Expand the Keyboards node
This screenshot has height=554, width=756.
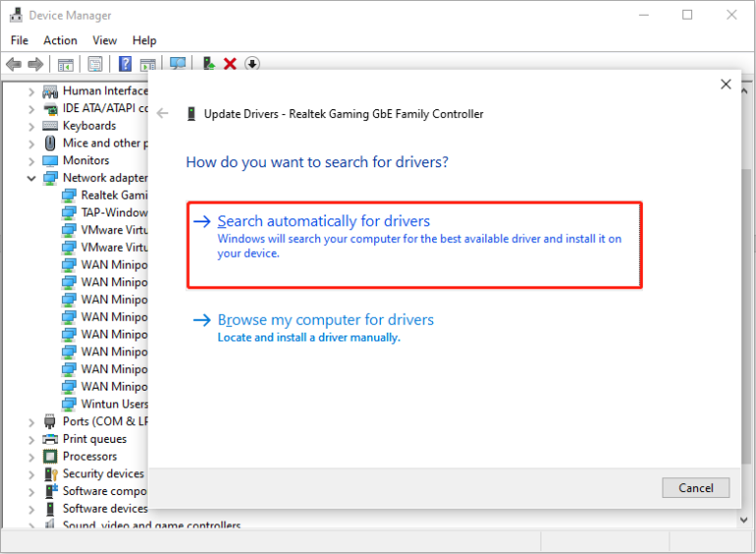point(31,126)
